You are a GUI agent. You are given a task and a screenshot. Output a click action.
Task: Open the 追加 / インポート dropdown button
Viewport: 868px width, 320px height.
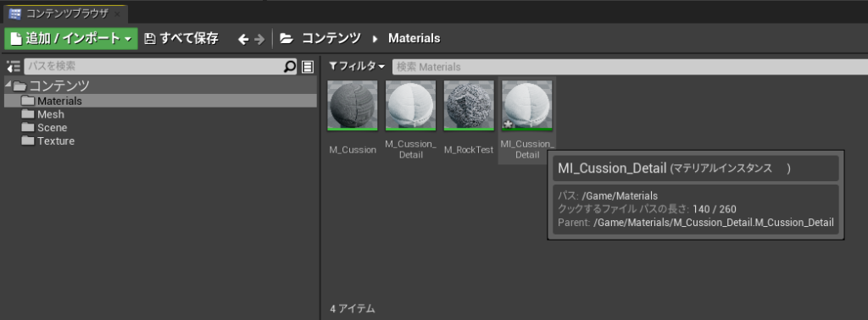pyautogui.click(x=71, y=38)
